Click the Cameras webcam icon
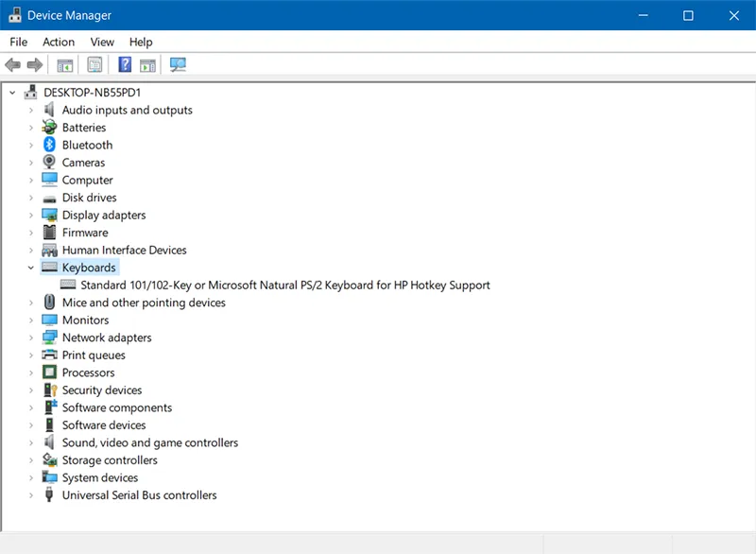 (50, 163)
